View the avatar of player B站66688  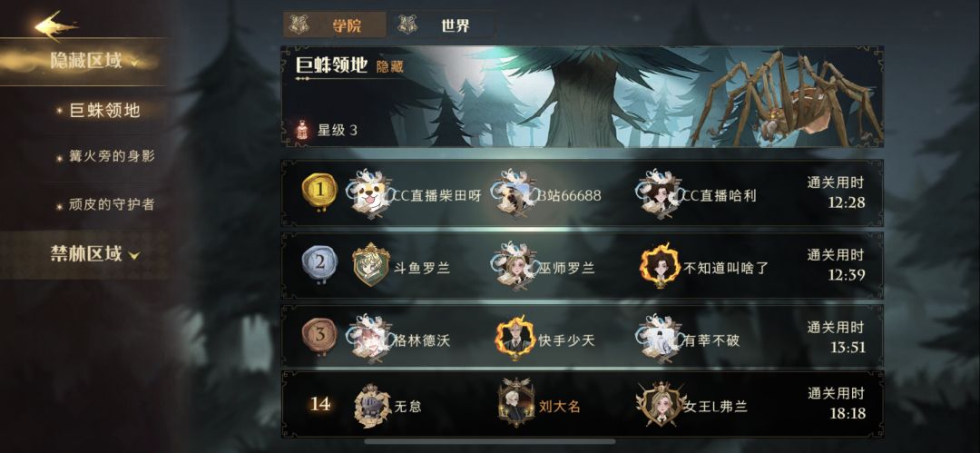click(514, 193)
